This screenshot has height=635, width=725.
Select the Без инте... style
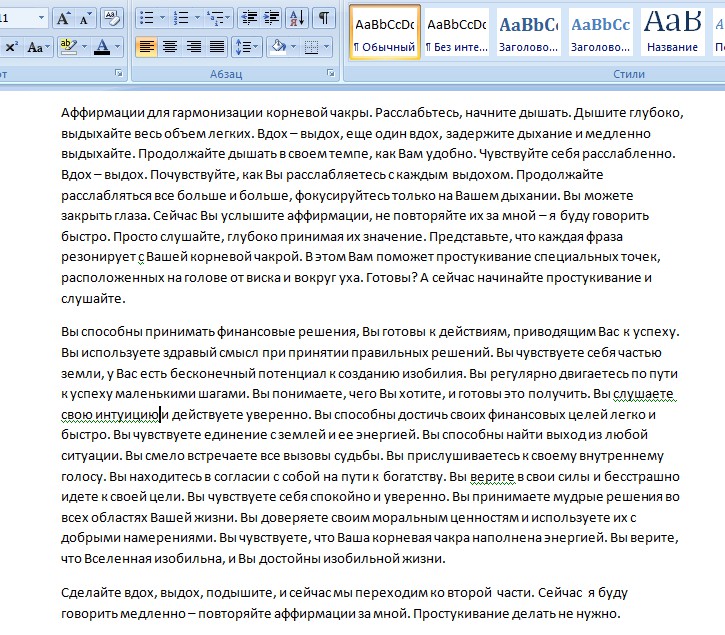pyautogui.click(x=457, y=32)
